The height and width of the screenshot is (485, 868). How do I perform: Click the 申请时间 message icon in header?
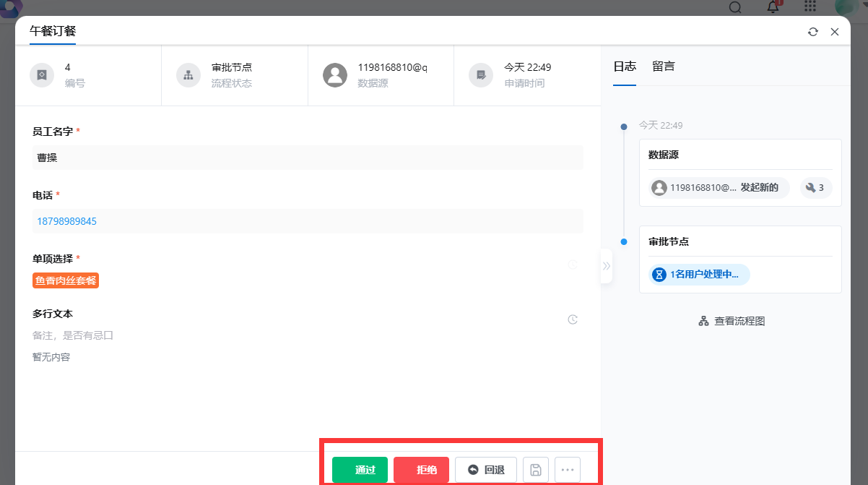pyautogui.click(x=480, y=74)
